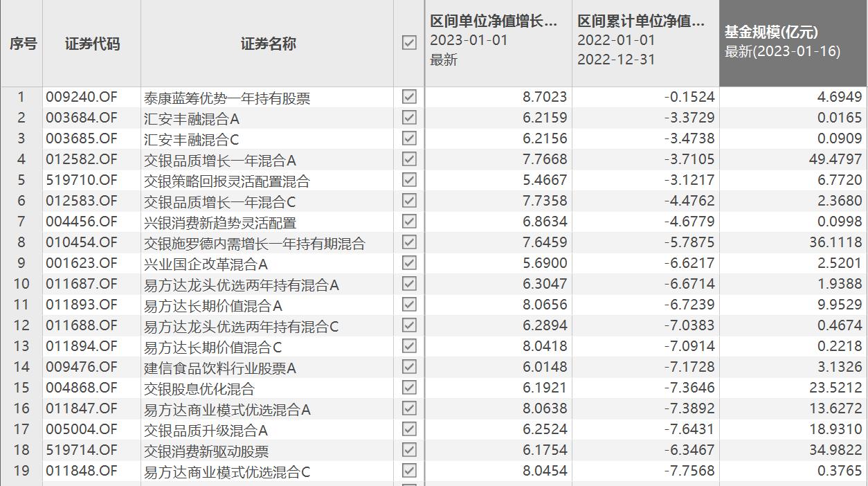Open fund 易方达长期价值混合A
This screenshot has height=486, width=868.
(213, 305)
